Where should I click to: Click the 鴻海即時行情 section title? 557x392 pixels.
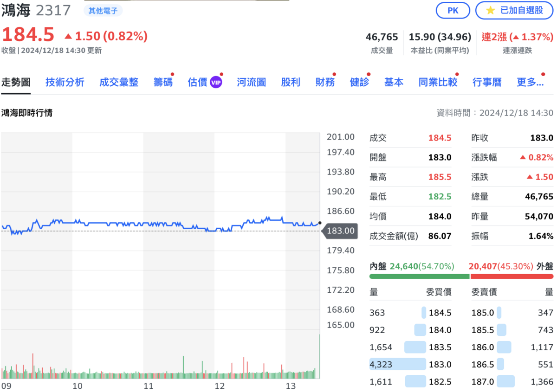click(x=27, y=113)
